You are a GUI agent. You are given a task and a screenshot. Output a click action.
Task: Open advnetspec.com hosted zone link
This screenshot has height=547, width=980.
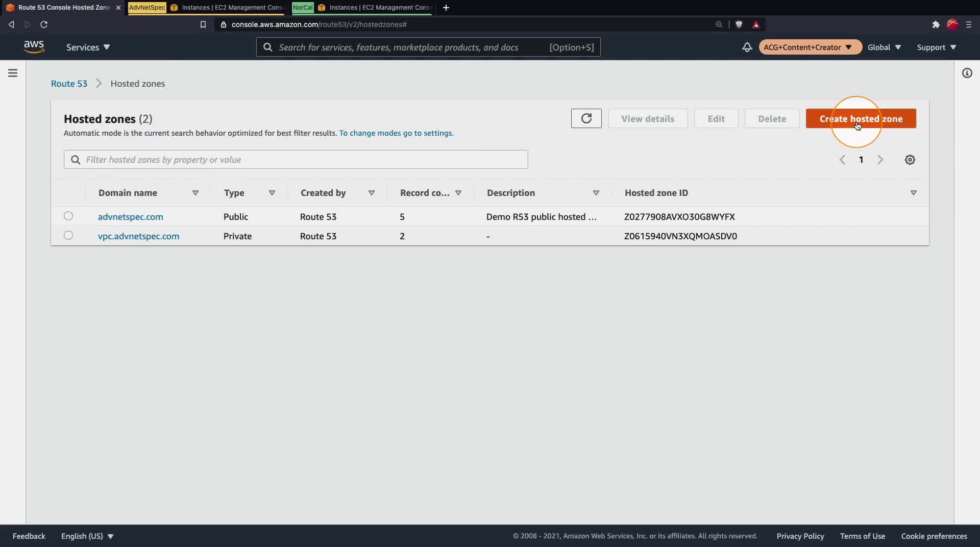pos(130,216)
